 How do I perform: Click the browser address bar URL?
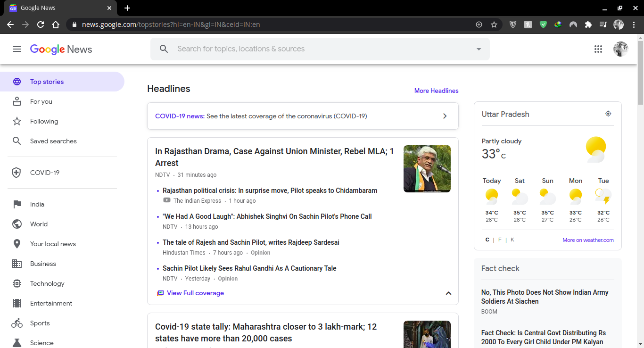pos(171,25)
